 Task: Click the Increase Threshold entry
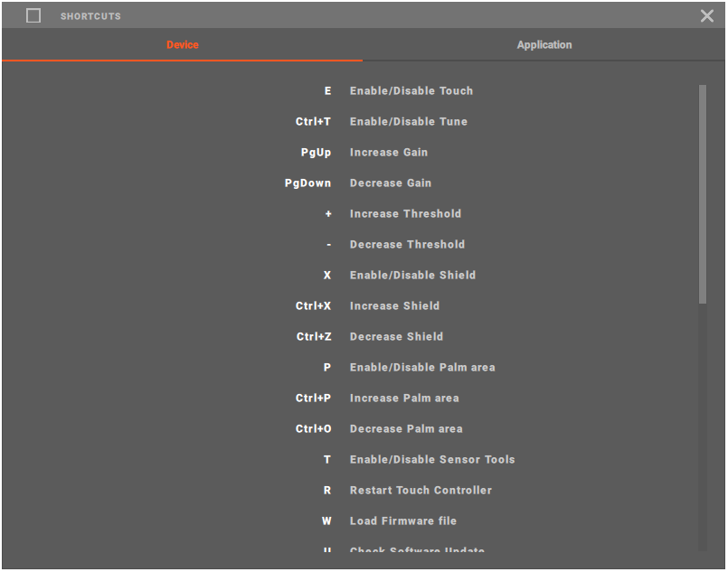click(405, 214)
